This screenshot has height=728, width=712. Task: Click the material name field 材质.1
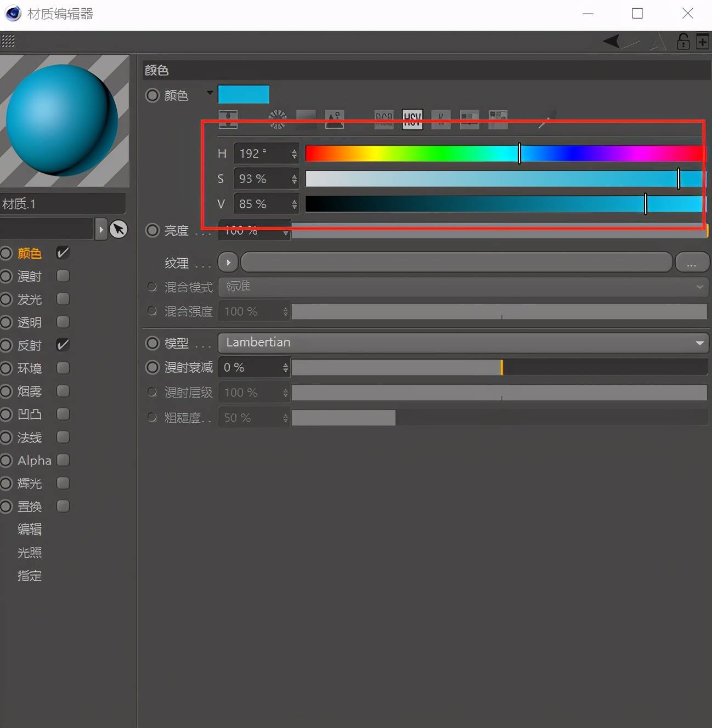coord(63,204)
